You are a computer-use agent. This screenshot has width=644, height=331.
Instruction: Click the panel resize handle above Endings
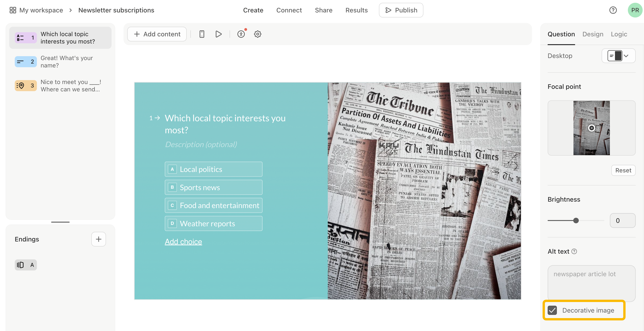(60, 222)
